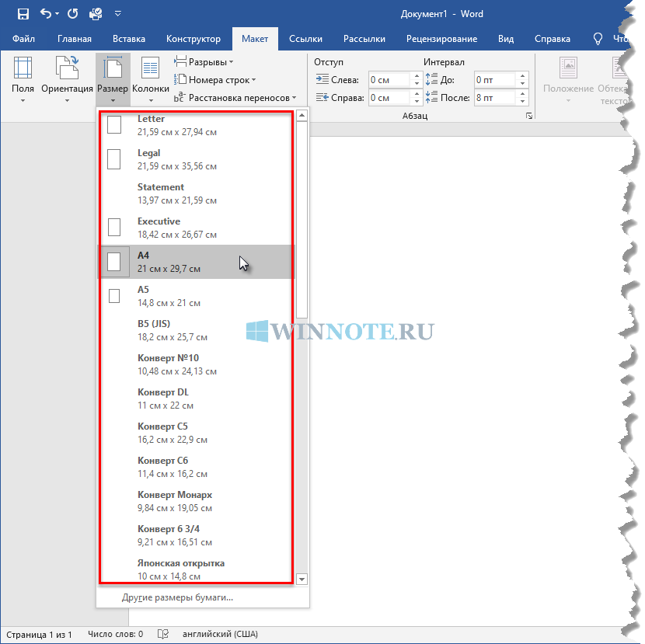Click the lightbulb Tell Me icon
The width and height of the screenshot is (645, 644).
[598, 39]
